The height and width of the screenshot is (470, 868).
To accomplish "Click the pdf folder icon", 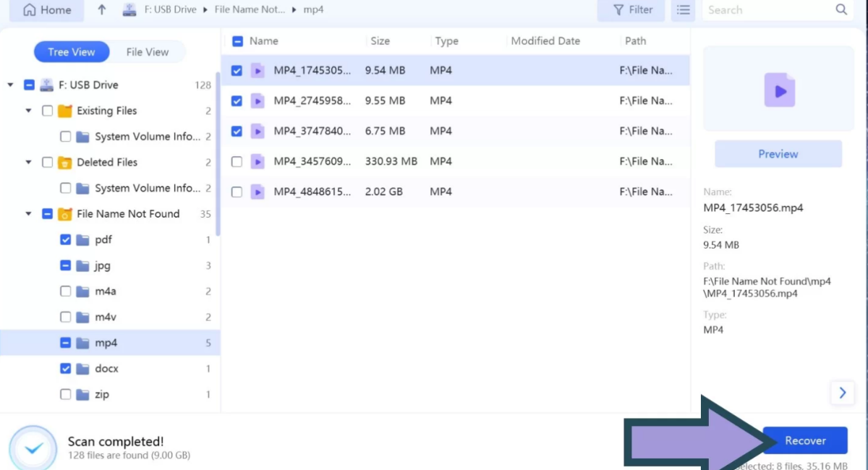I will point(82,239).
